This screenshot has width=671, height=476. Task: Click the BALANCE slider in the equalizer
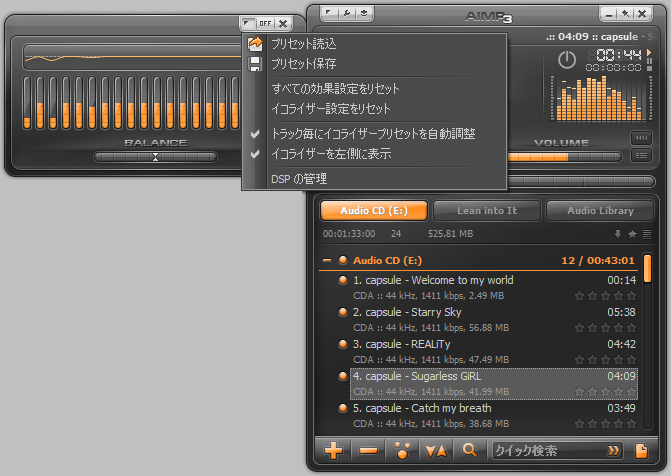[155, 157]
